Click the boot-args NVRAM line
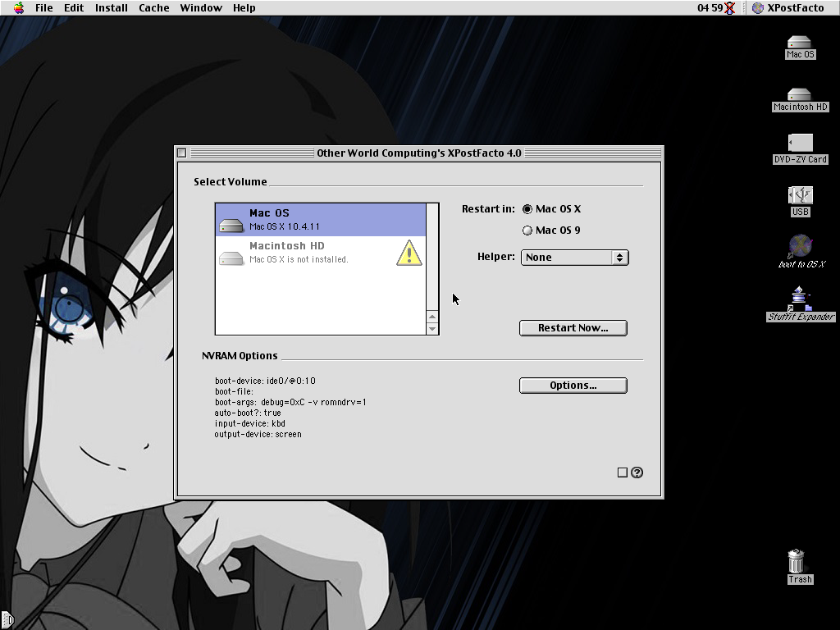The width and height of the screenshot is (840, 630). tap(290, 402)
